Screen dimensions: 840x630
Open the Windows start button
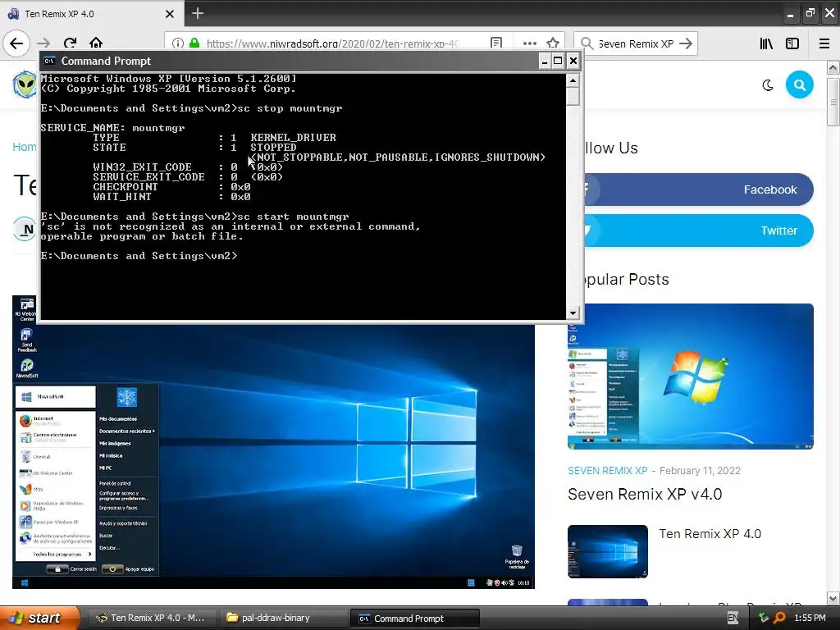pyautogui.click(x=39, y=618)
